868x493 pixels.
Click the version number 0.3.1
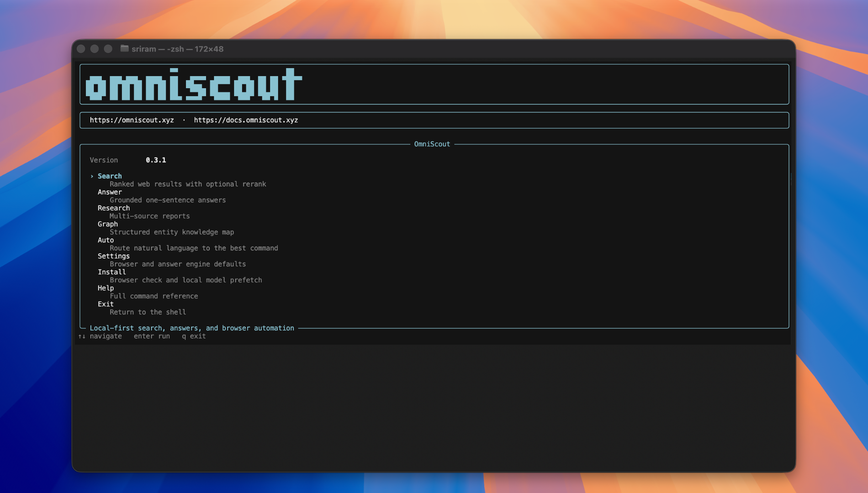click(x=156, y=160)
